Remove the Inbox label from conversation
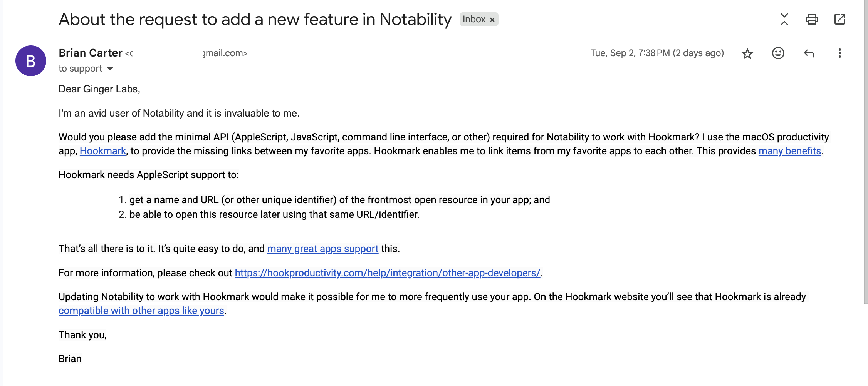 tap(492, 20)
